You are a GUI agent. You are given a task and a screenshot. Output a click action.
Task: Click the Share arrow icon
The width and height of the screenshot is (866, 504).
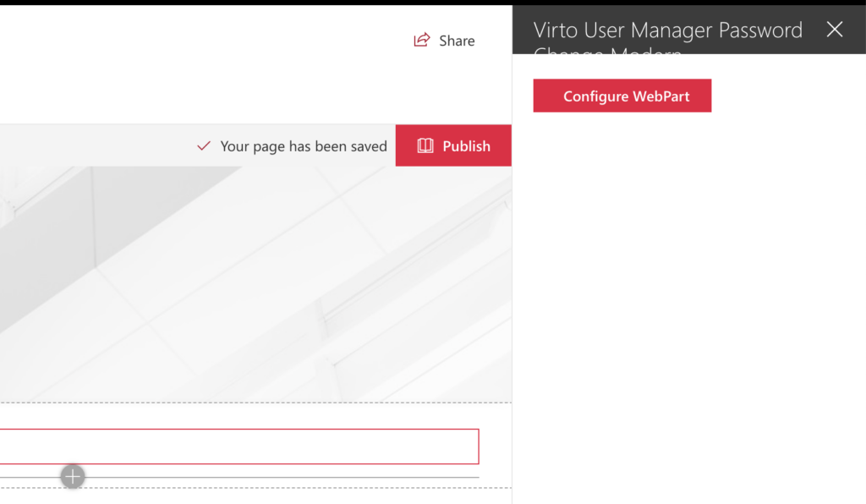422,40
